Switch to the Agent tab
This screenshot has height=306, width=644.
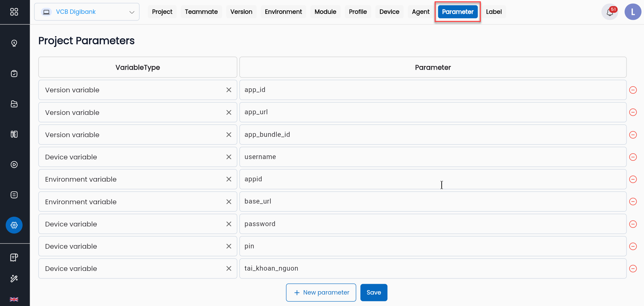point(421,12)
